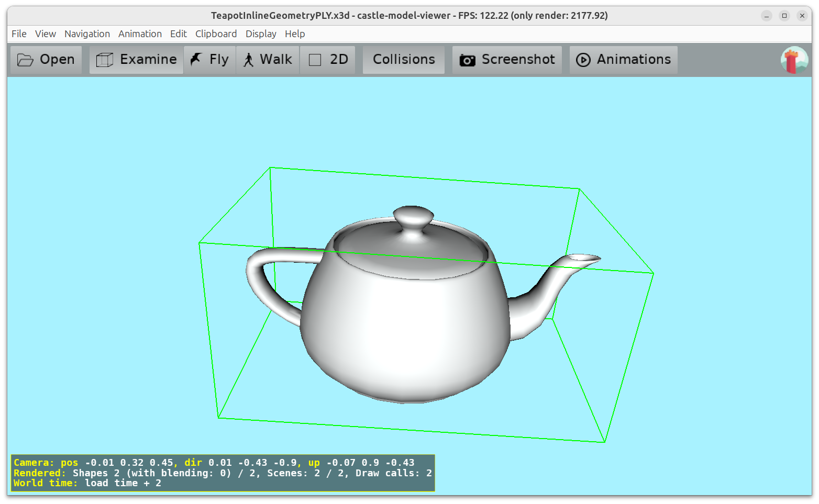Click the Castle Game Engine logo
The width and height of the screenshot is (819, 504).
click(x=794, y=60)
